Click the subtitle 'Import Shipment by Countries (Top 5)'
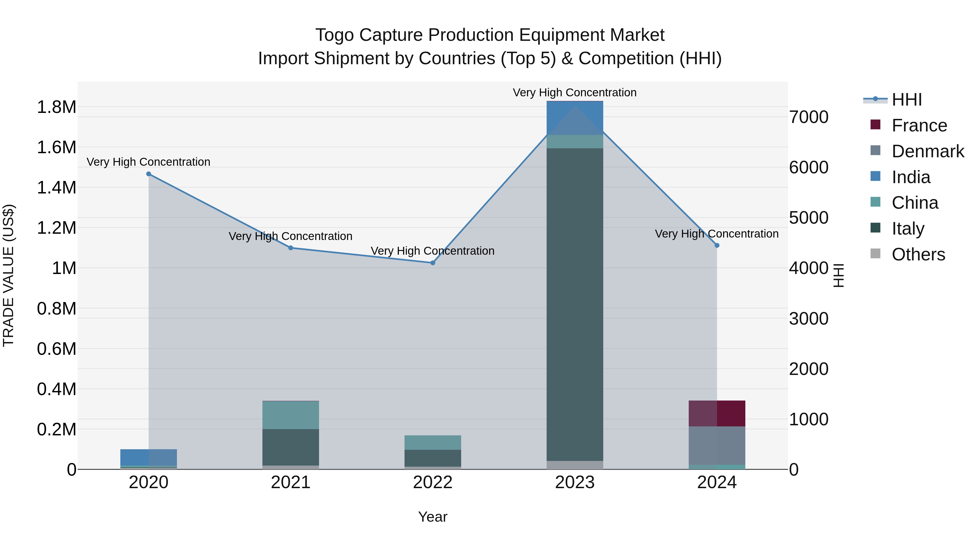Viewport: 980px width, 551px height. pos(407,59)
